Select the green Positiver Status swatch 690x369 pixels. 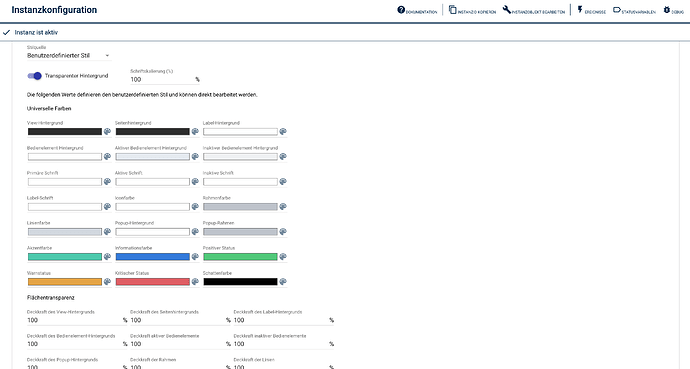[x=240, y=257]
